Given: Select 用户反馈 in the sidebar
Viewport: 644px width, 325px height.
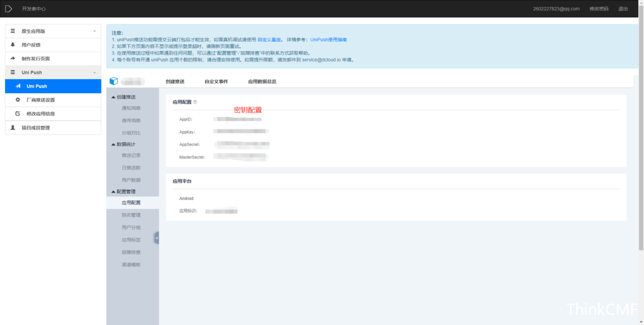Looking at the screenshot, I should [x=53, y=45].
